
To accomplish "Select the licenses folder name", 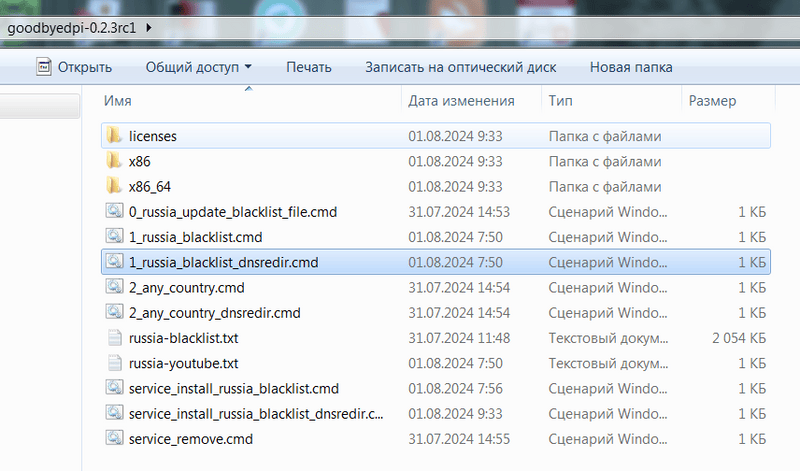I will click(x=153, y=136).
